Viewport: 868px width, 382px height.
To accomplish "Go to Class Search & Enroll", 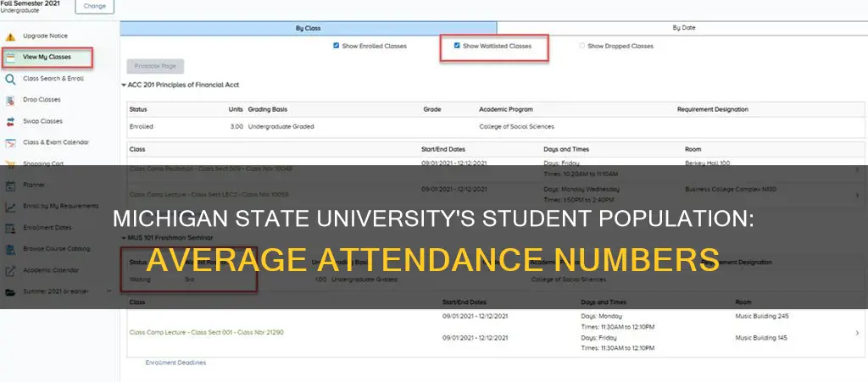I will tap(53, 79).
